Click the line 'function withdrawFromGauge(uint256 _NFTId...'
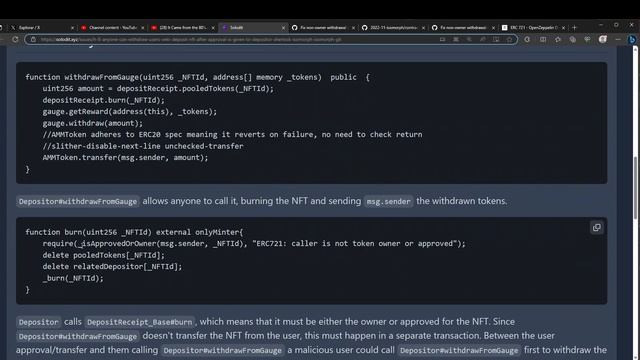This screenshot has height=360, width=640. 197,77
